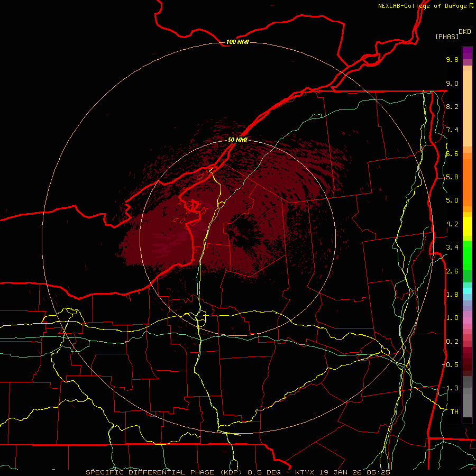Click the 0.2 value on color scale
Viewport: 476px width, 476px height.
click(452, 342)
